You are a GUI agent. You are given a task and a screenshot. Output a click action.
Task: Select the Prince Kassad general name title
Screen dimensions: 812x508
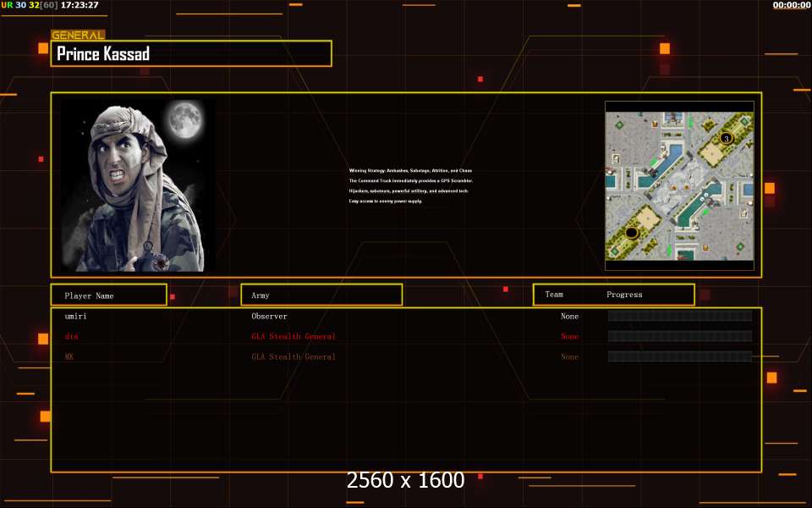[x=103, y=53]
